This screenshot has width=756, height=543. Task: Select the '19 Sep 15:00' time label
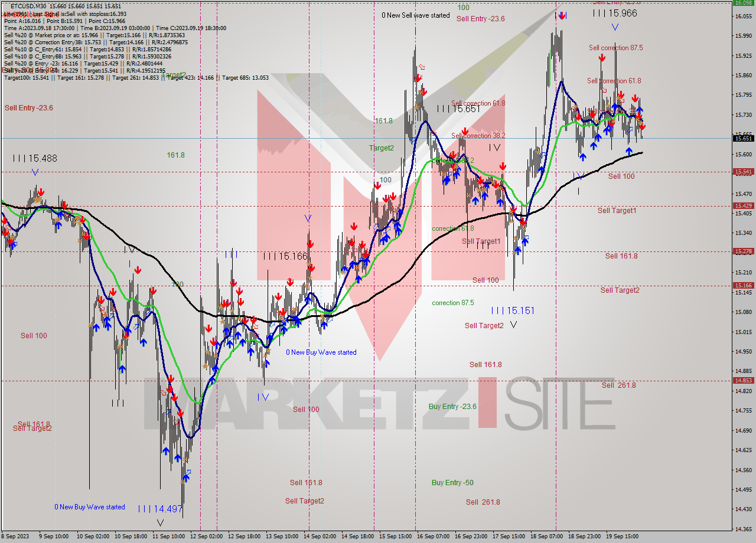click(622, 537)
